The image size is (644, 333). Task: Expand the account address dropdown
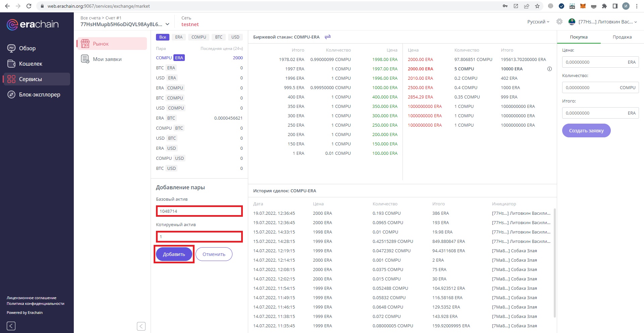(x=167, y=24)
